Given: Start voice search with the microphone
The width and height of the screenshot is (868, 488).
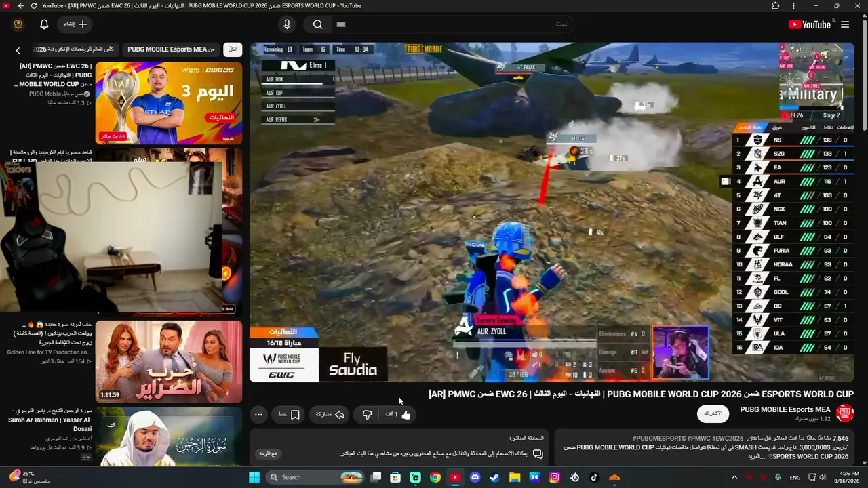Looking at the screenshot, I should (287, 24).
